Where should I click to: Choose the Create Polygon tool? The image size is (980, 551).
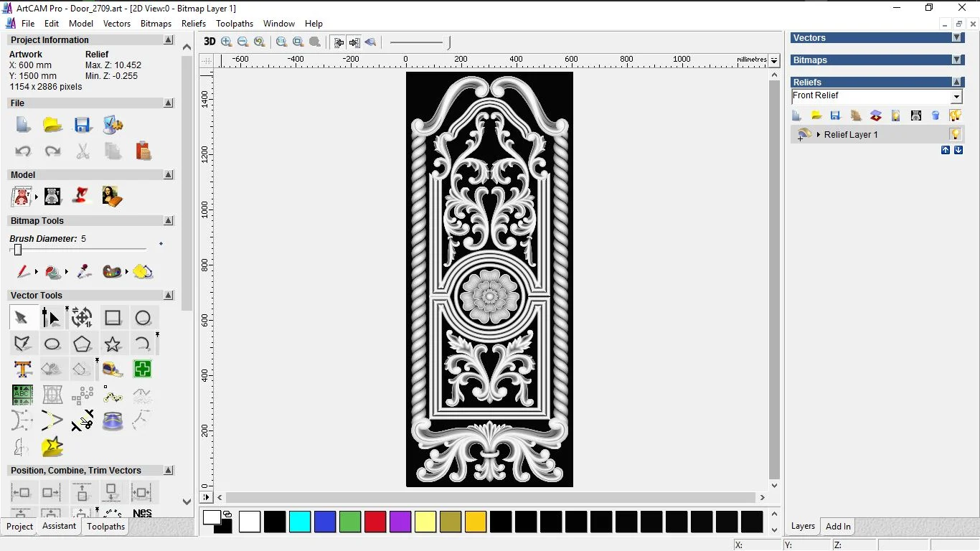coord(82,344)
